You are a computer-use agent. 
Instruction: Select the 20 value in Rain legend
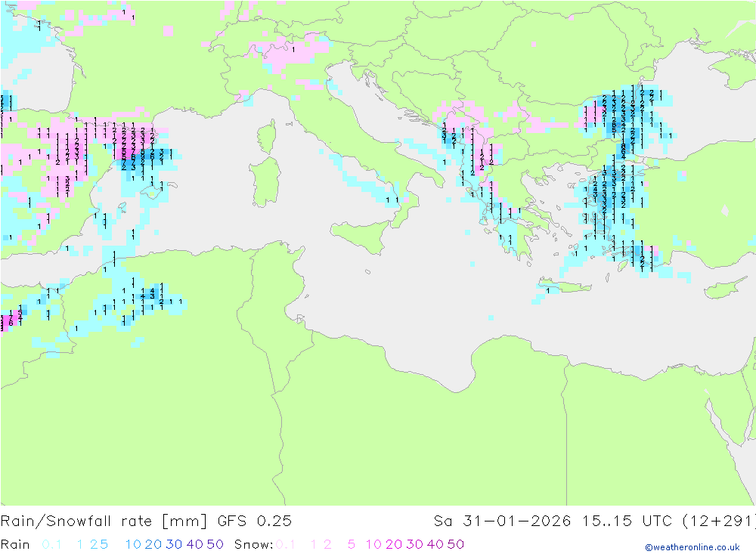coord(153,544)
